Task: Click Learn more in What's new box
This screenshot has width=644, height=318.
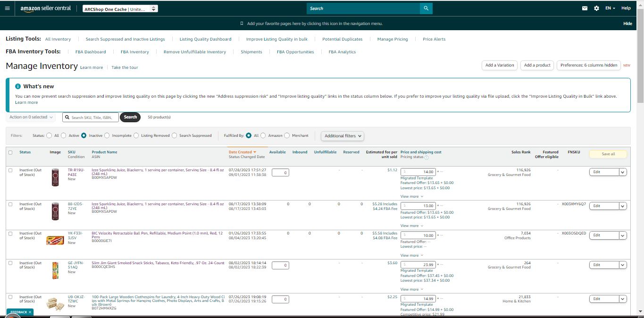Action: point(26,102)
